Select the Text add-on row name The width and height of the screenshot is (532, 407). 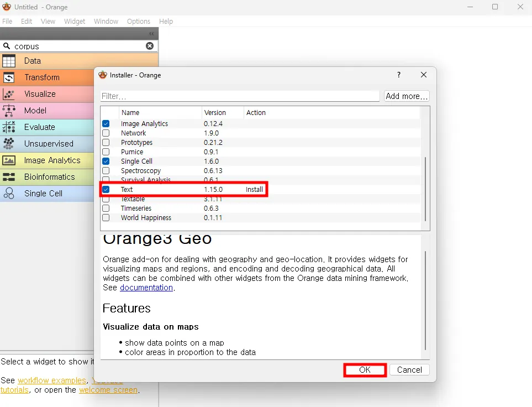[x=127, y=189]
